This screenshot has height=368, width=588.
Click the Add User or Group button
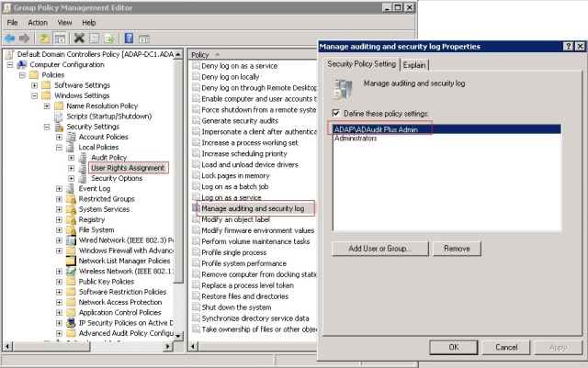379,249
